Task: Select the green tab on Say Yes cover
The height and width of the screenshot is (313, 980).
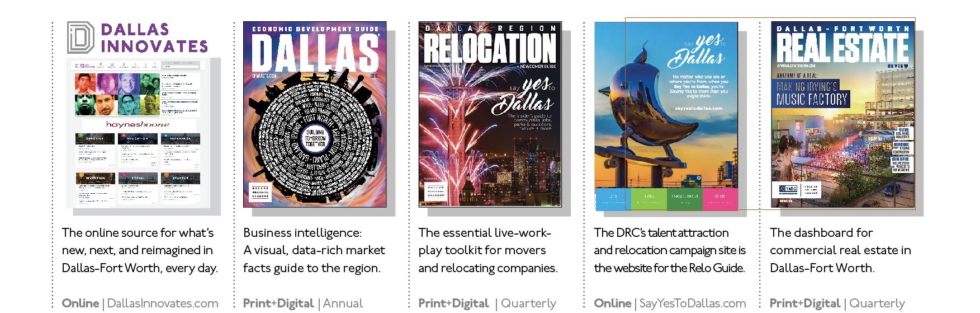Action: pos(648,199)
